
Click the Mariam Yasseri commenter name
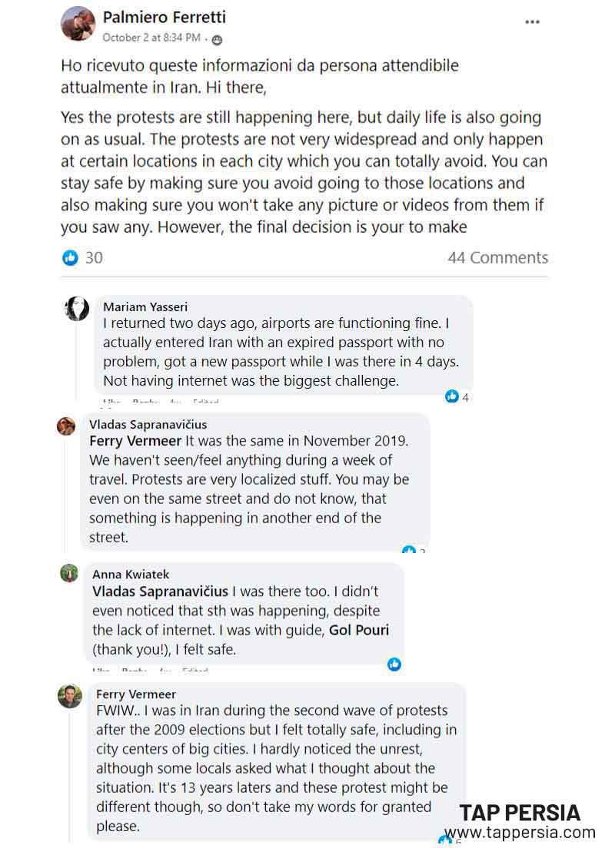145,307
